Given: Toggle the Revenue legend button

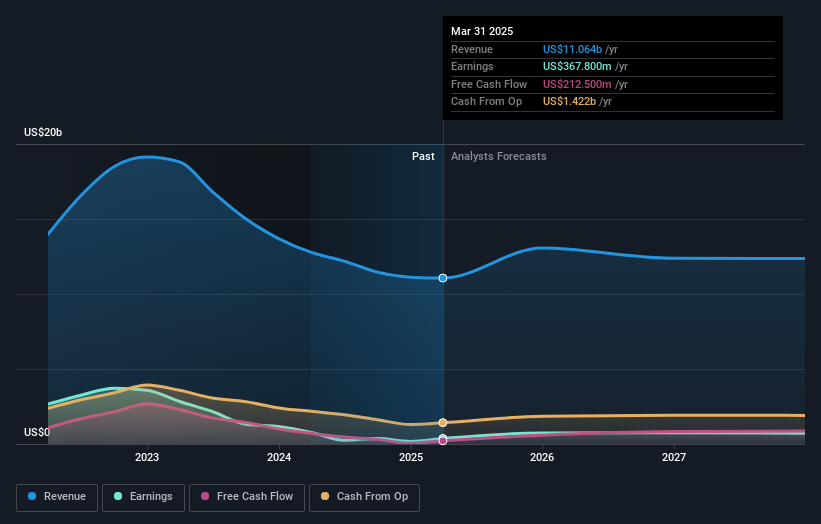Looking at the screenshot, I should [x=57, y=497].
